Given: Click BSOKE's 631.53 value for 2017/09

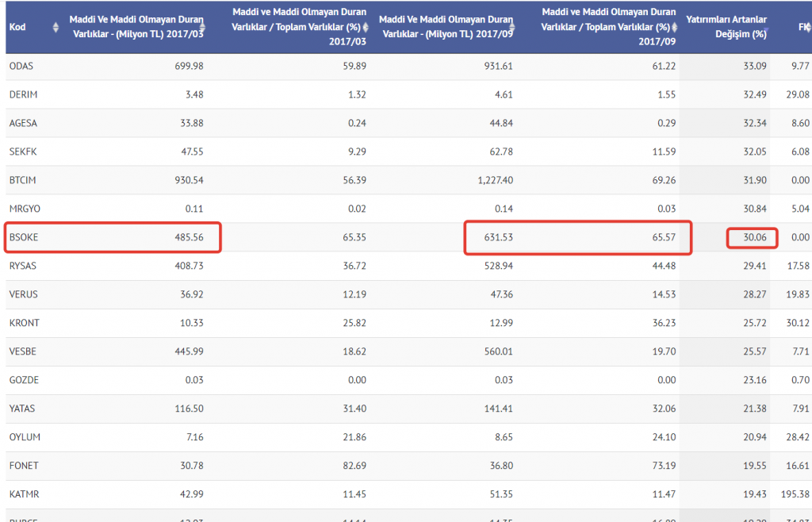Looking at the screenshot, I should point(496,237).
